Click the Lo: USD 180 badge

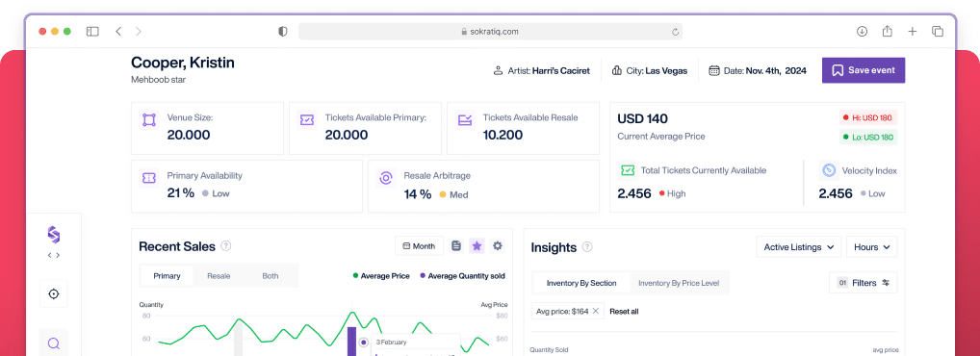click(868, 138)
